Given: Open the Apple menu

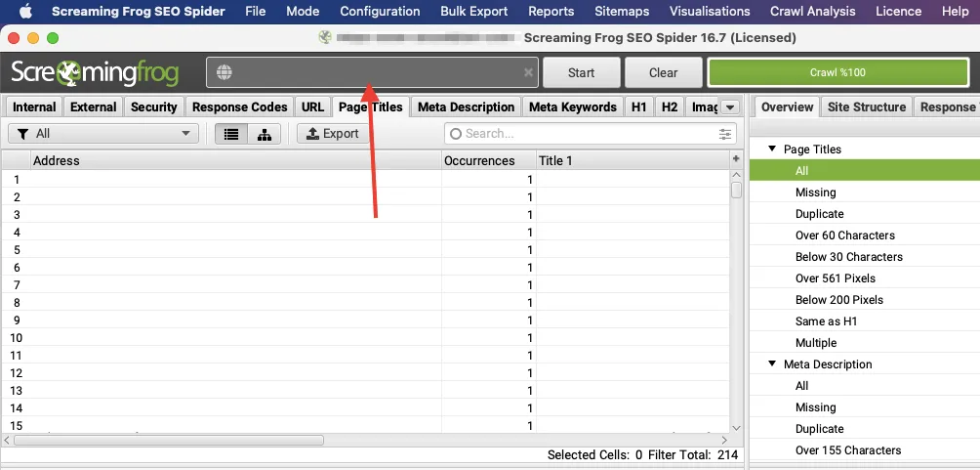Looking at the screenshot, I should [25, 12].
